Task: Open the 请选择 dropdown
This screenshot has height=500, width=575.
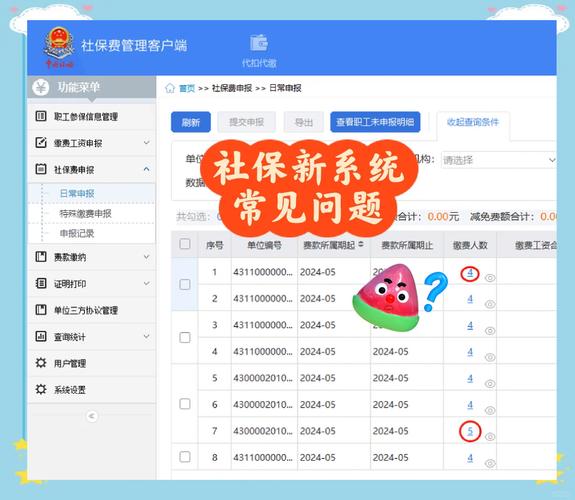Action: tap(499, 160)
